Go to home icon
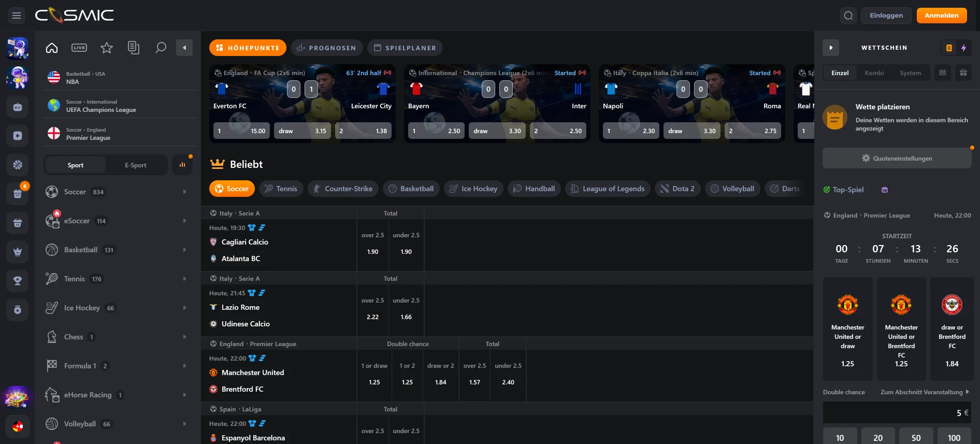 [x=52, y=48]
